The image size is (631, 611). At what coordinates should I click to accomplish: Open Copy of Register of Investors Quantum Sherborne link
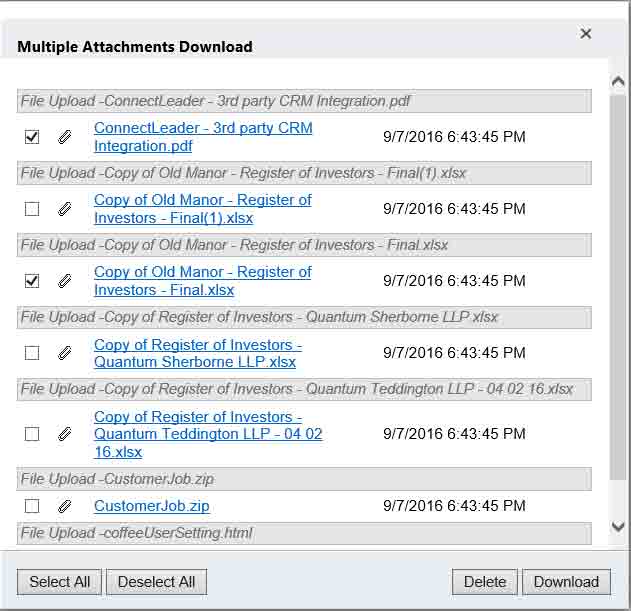point(197,353)
